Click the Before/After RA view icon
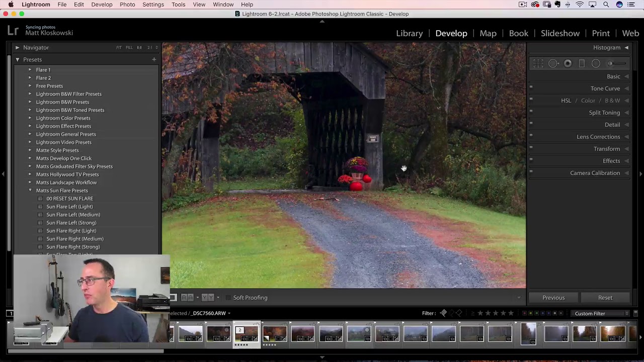The image size is (644, 362). [x=187, y=298]
